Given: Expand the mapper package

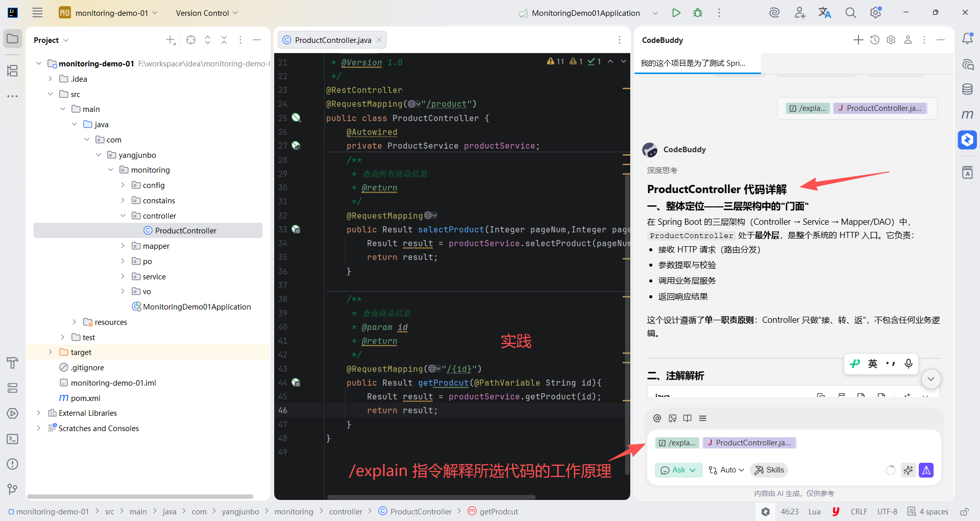Looking at the screenshot, I should 122,246.
